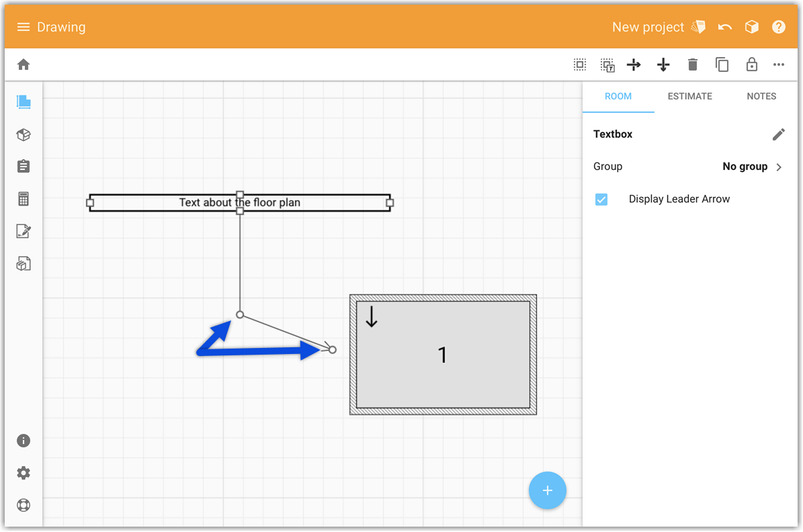This screenshot has width=803, height=532.
Task: Select room 1 on the canvas
Action: click(443, 354)
